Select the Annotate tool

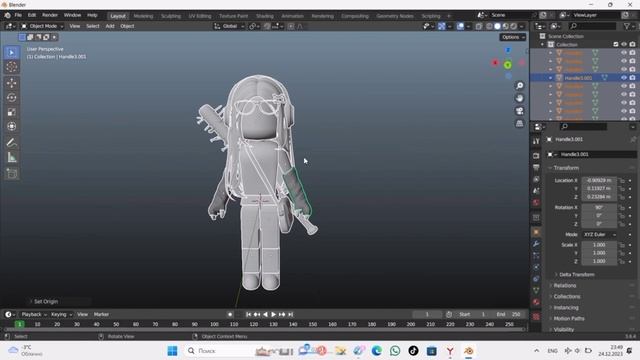coord(11,142)
